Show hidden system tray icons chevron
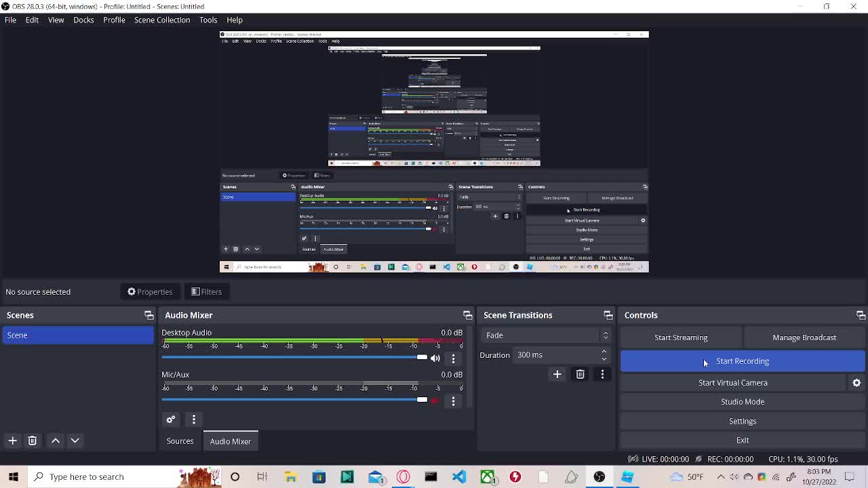 [x=721, y=476]
